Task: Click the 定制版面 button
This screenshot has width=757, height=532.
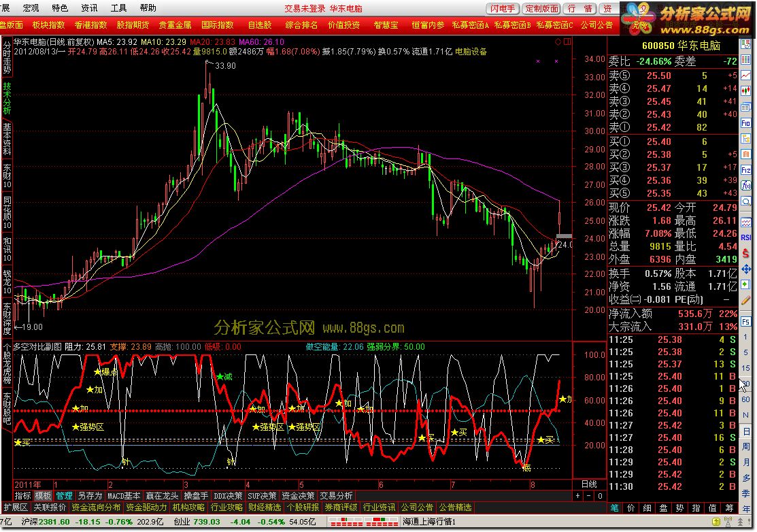Action: coord(541,9)
